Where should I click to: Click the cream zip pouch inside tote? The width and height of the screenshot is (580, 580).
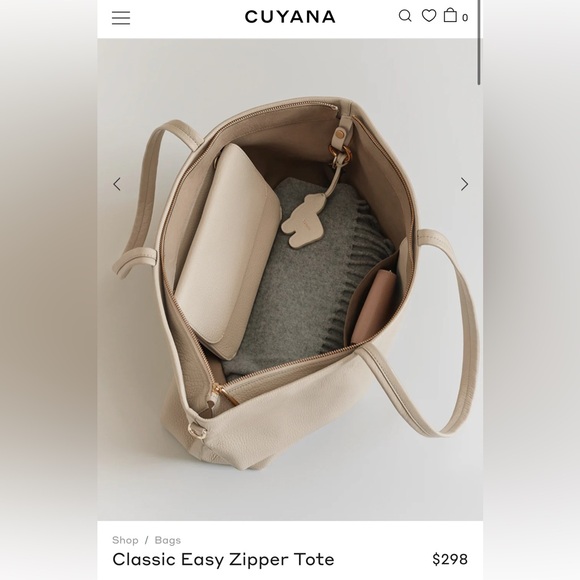point(227,252)
